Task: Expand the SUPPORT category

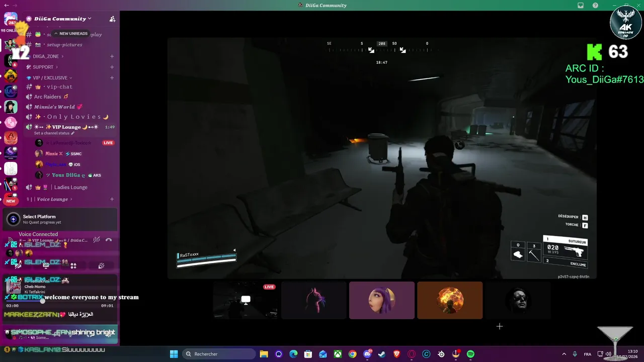Action: (43, 67)
